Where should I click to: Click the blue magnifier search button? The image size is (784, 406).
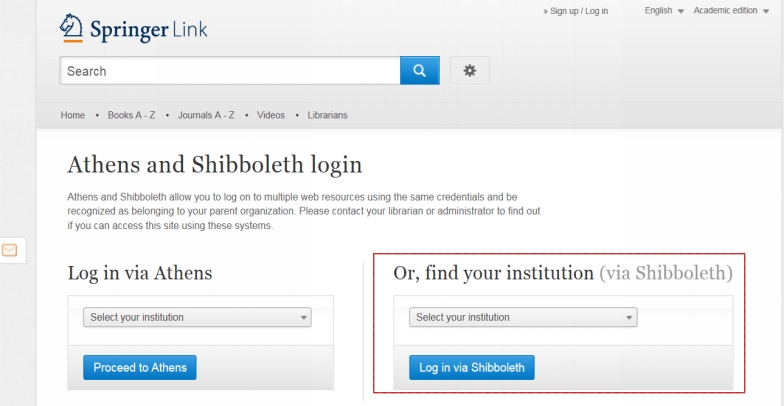420,70
